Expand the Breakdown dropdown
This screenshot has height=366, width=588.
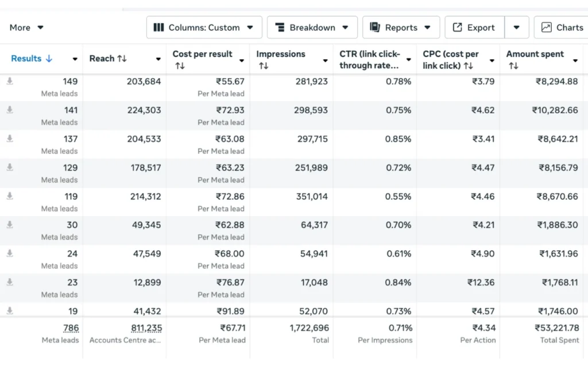pos(312,28)
